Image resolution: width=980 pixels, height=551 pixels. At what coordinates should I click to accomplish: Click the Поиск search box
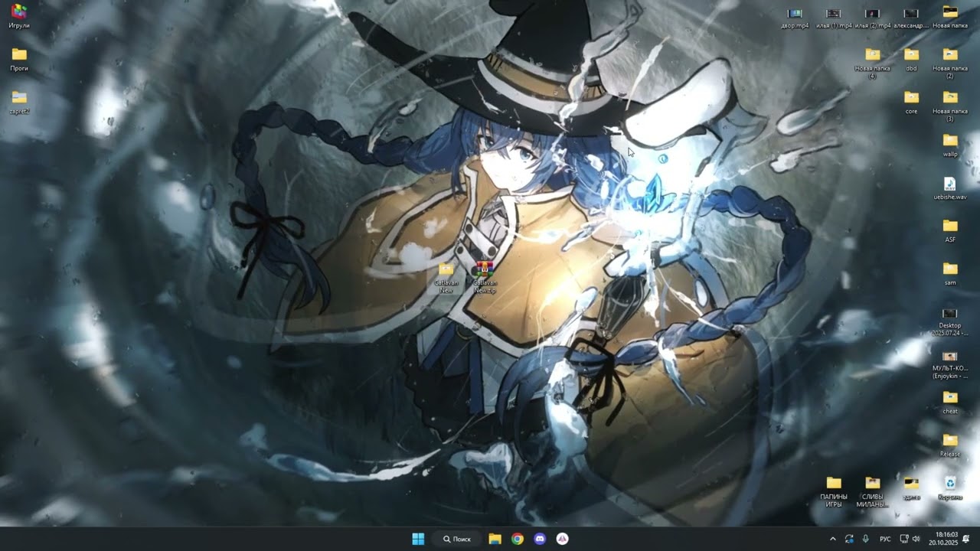(456, 539)
